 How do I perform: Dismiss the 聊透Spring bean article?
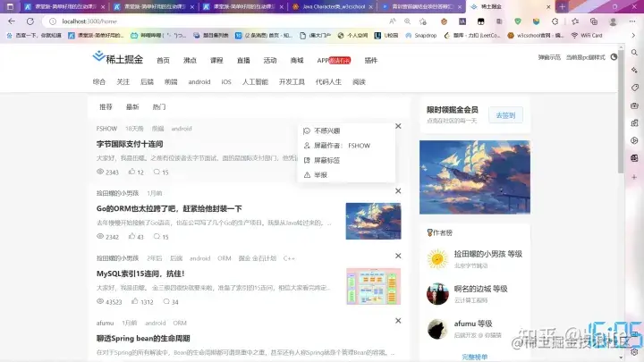(398, 321)
